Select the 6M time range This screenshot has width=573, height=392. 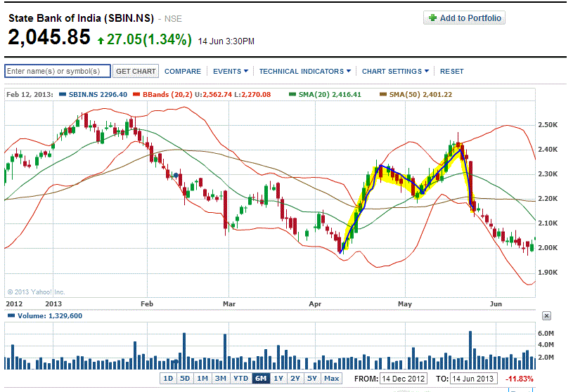261,379
